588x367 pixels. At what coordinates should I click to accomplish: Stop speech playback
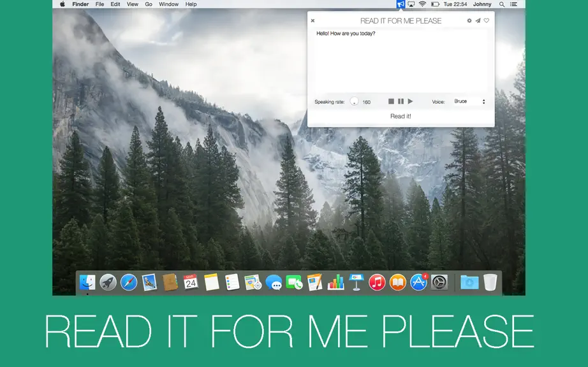[391, 101]
